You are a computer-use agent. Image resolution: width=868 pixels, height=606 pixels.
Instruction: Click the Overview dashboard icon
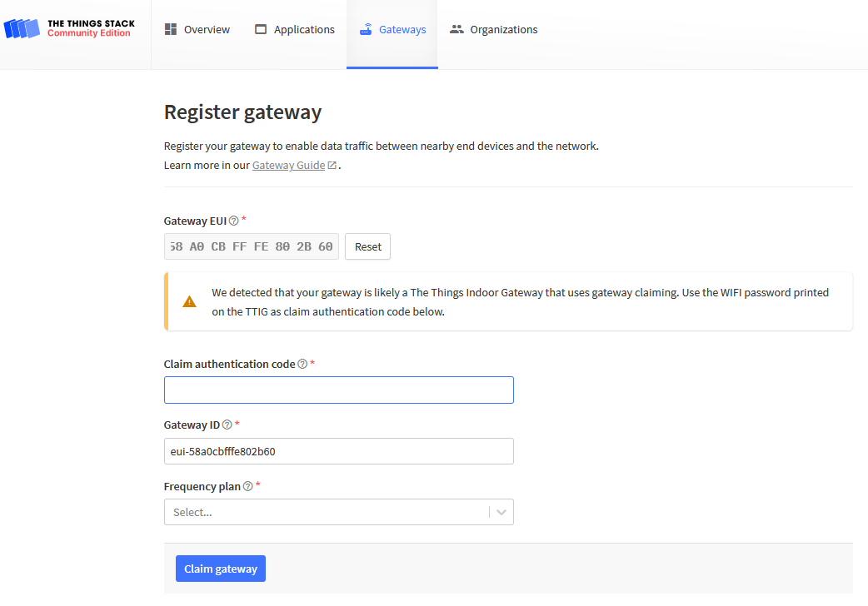171,29
